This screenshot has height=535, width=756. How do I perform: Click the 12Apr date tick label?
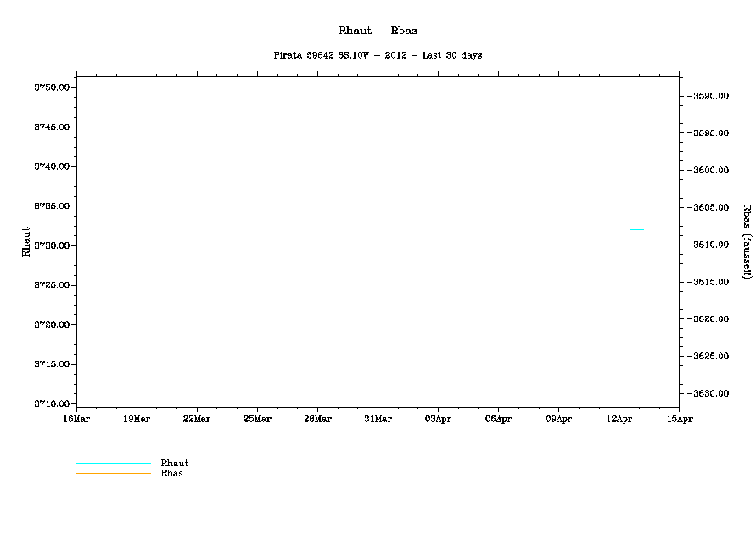(x=619, y=419)
